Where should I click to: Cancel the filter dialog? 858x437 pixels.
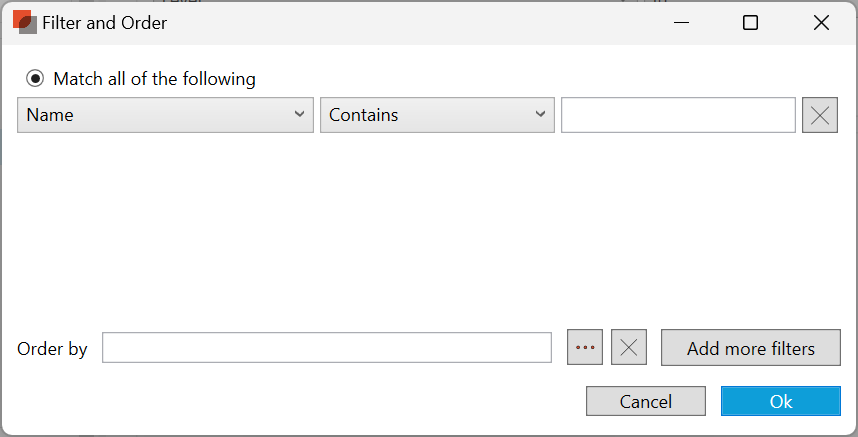pyautogui.click(x=646, y=402)
